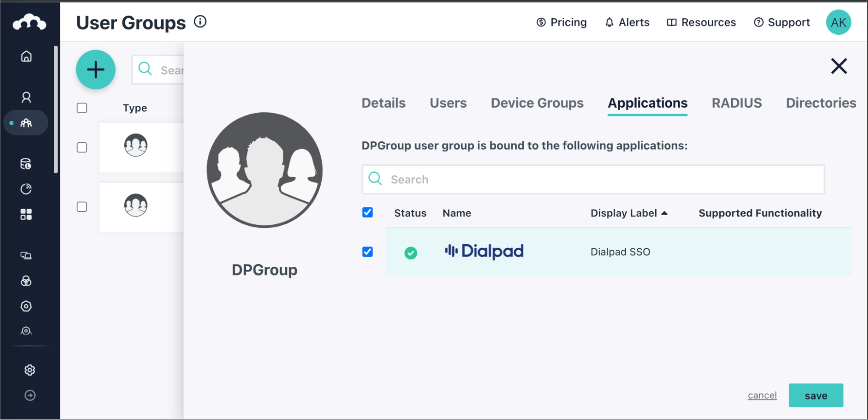Check the first group row checkbox
Image resolution: width=868 pixels, height=420 pixels.
coord(82,148)
